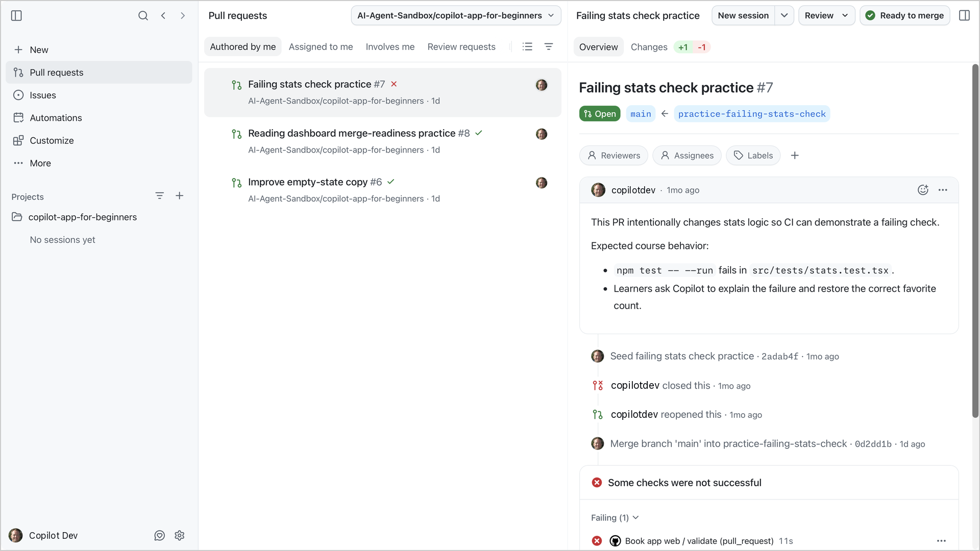Open the Review dropdown
This screenshot has width=980, height=551.
coord(826,16)
